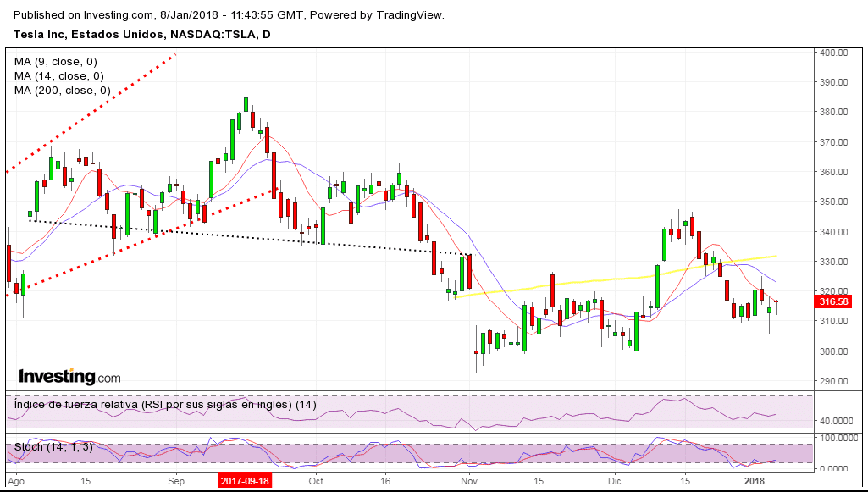Click the RSI 40.0000 scale label
The image size is (868, 492).
click(x=838, y=420)
